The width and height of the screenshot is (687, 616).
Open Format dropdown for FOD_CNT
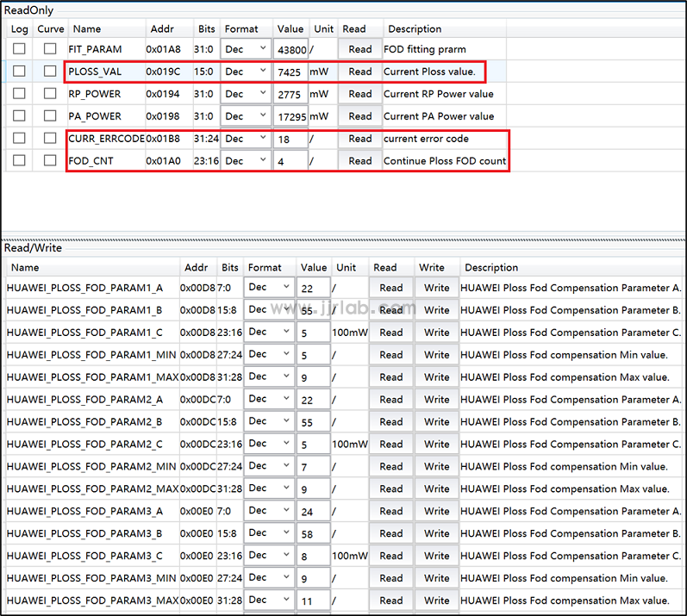pos(246,160)
